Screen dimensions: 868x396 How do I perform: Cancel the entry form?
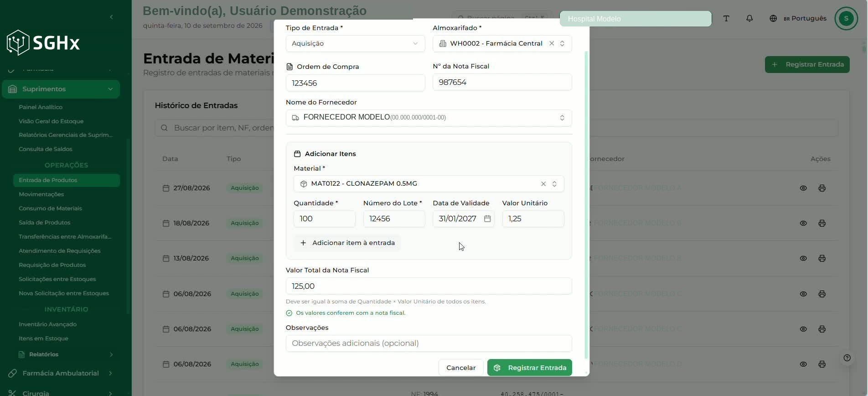[x=461, y=368]
